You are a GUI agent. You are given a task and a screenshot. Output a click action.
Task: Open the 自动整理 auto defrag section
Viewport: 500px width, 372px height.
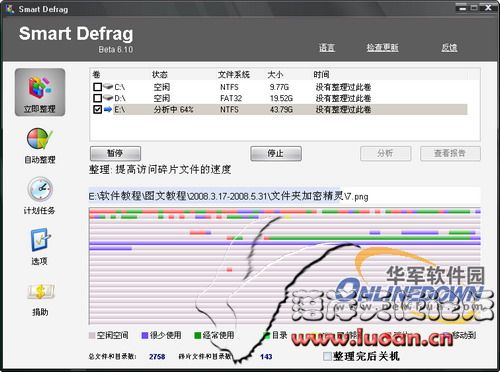click(x=39, y=139)
